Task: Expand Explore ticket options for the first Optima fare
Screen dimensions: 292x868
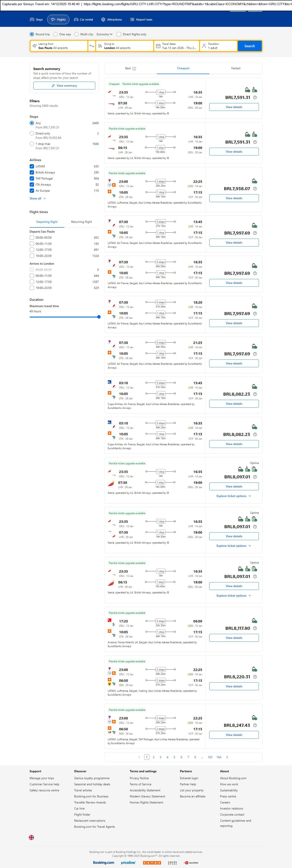Action: [233, 496]
